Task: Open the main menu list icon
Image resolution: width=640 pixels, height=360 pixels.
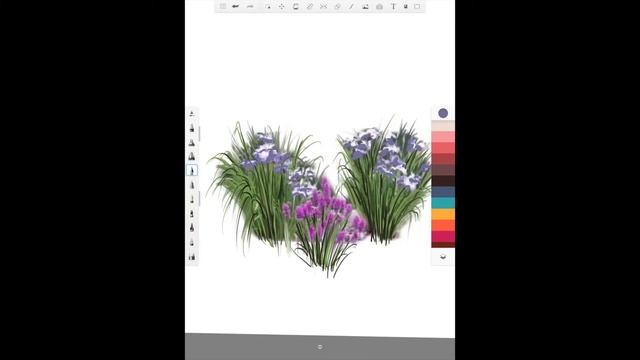Action: tap(223, 7)
